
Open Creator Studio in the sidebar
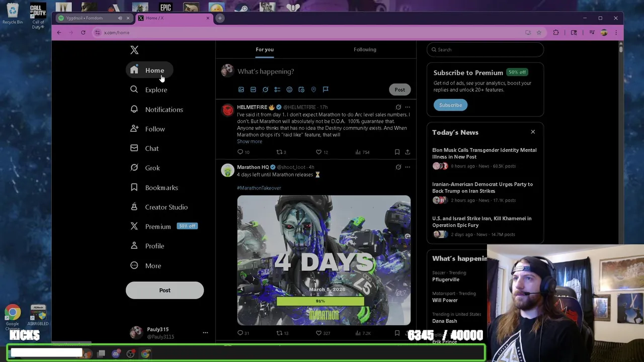tap(159, 207)
